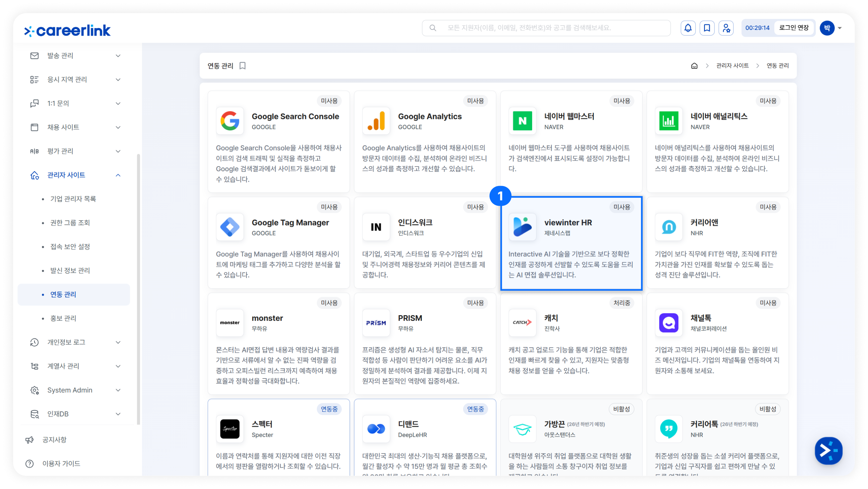The height and width of the screenshot is (489, 868).
Task: Go home via breadcrumb house icon
Action: (694, 66)
